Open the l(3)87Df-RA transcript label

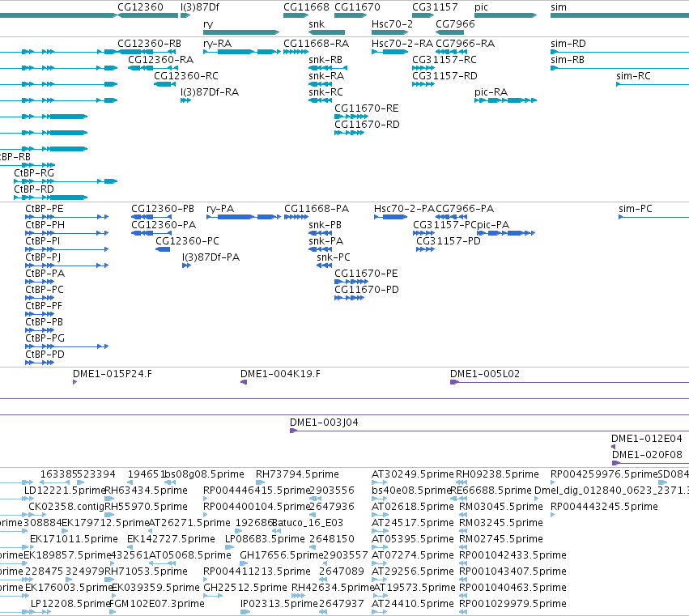click(210, 92)
